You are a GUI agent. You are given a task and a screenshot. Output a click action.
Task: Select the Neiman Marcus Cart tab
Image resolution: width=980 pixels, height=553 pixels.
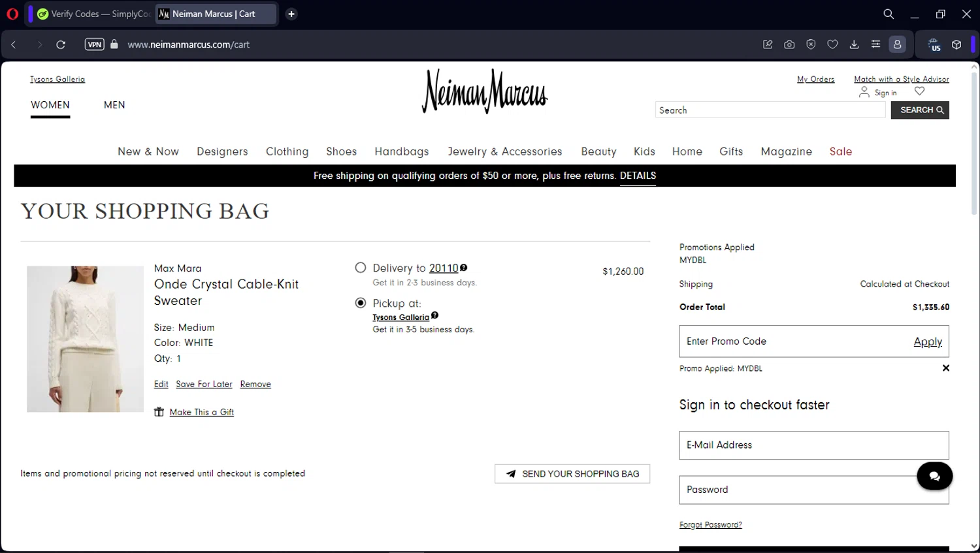tap(216, 14)
